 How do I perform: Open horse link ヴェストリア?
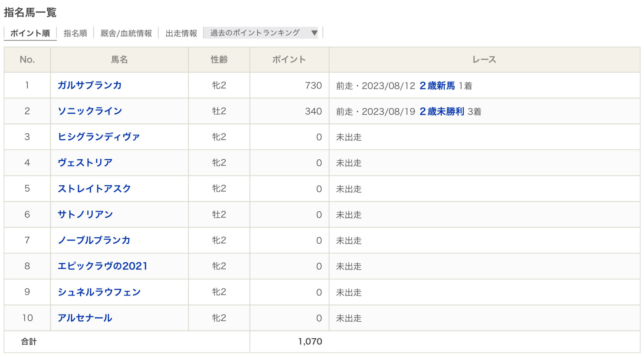[x=85, y=163]
